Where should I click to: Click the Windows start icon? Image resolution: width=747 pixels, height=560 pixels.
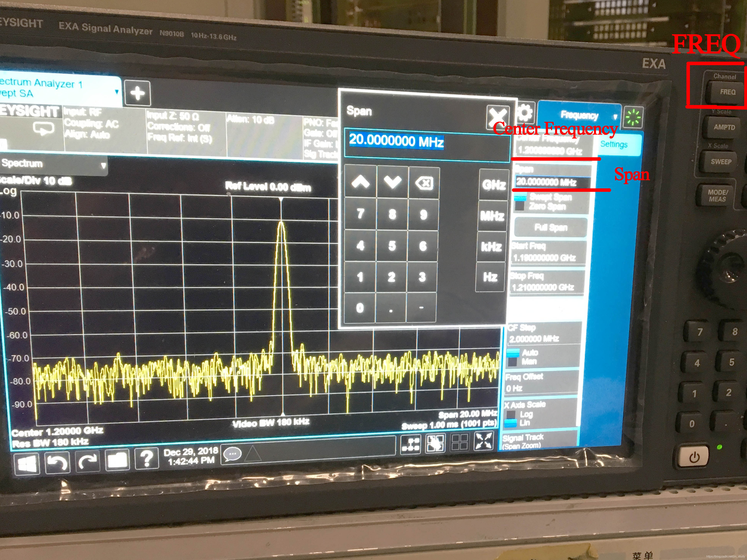pyautogui.click(x=27, y=464)
